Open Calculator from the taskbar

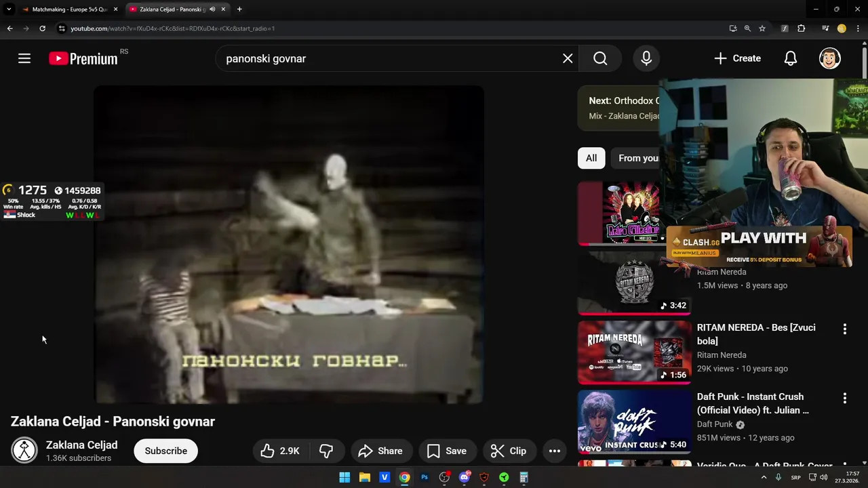[524, 477]
